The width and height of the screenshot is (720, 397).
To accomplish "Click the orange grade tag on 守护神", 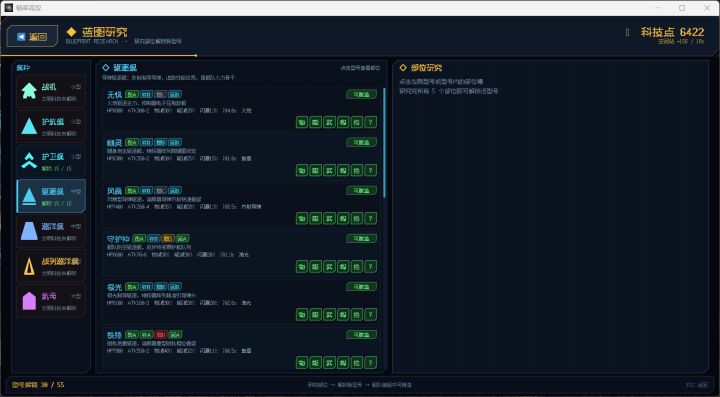I will click(x=168, y=239).
